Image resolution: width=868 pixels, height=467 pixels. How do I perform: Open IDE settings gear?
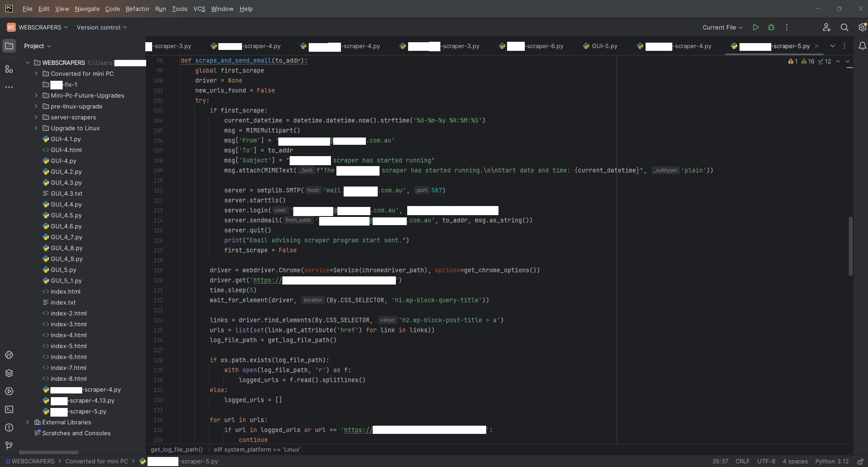862,27
